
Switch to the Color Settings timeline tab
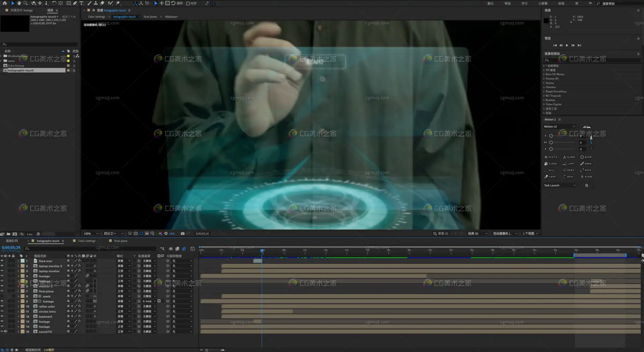tap(87, 241)
